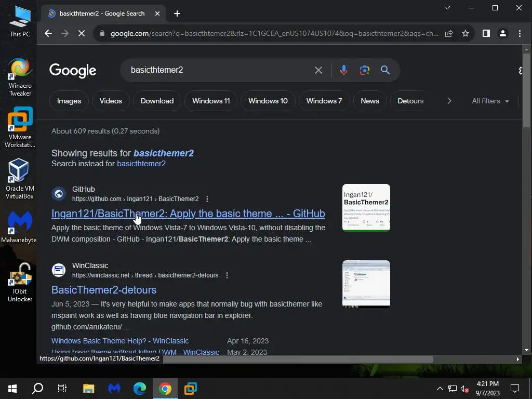Select the Images filter
This screenshot has height=399, width=532.
(x=69, y=101)
